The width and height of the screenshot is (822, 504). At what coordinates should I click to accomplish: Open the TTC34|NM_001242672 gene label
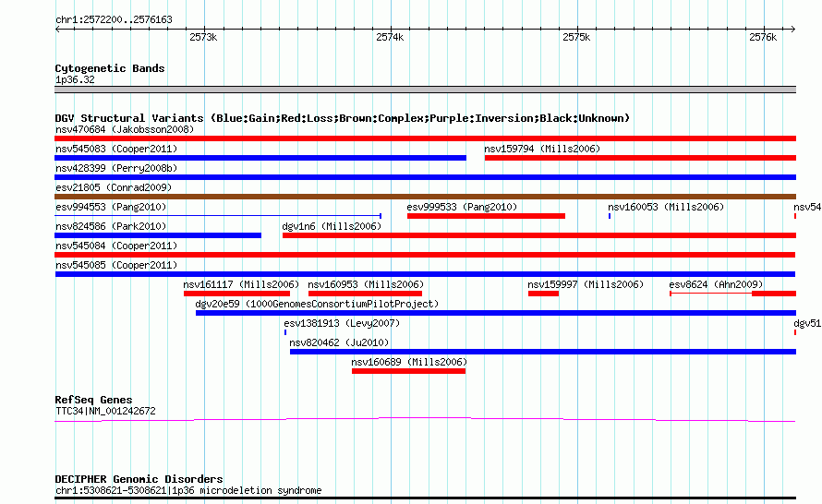[x=105, y=412]
